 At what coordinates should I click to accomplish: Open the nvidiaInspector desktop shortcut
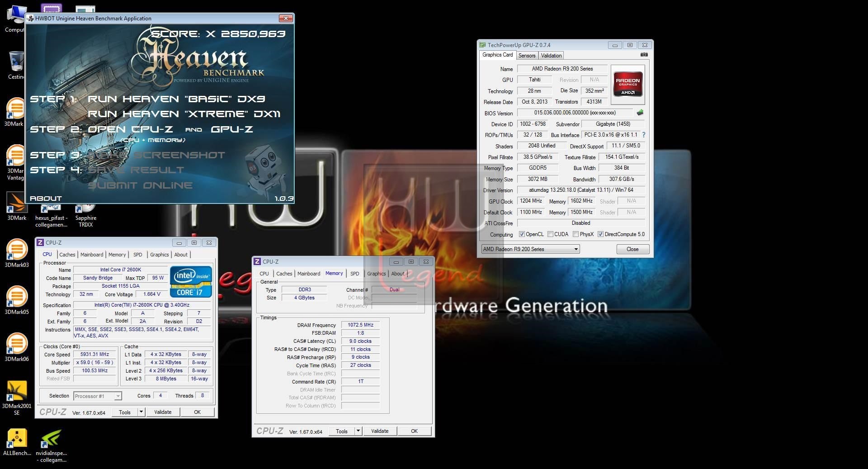[x=51, y=445]
